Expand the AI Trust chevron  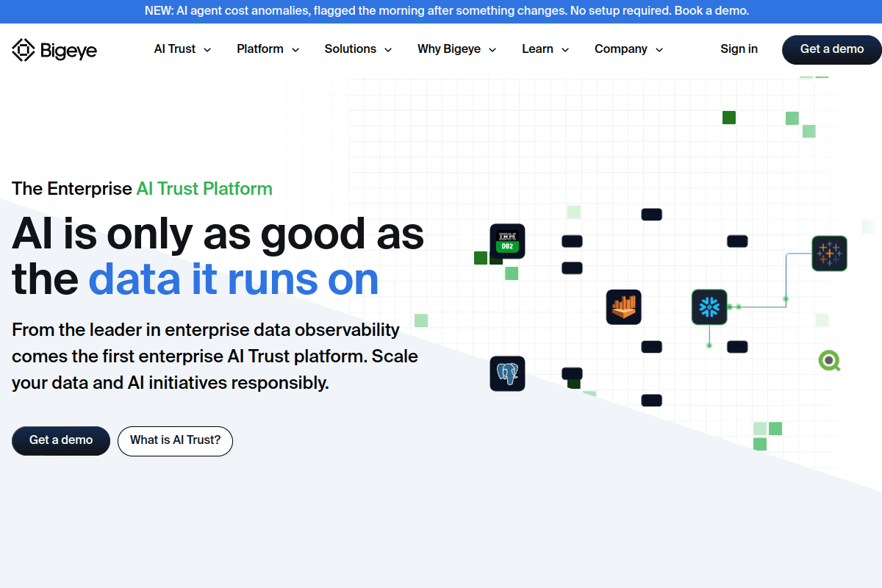tap(207, 50)
